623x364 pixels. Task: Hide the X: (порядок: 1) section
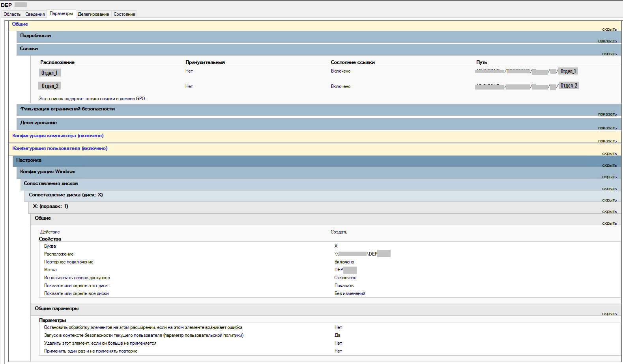tap(609, 212)
